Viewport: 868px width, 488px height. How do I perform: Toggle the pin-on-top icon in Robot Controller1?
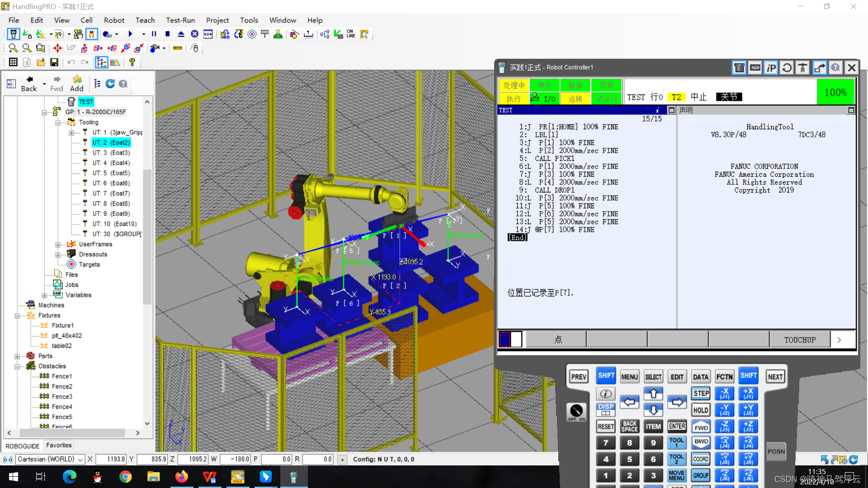coord(803,68)
